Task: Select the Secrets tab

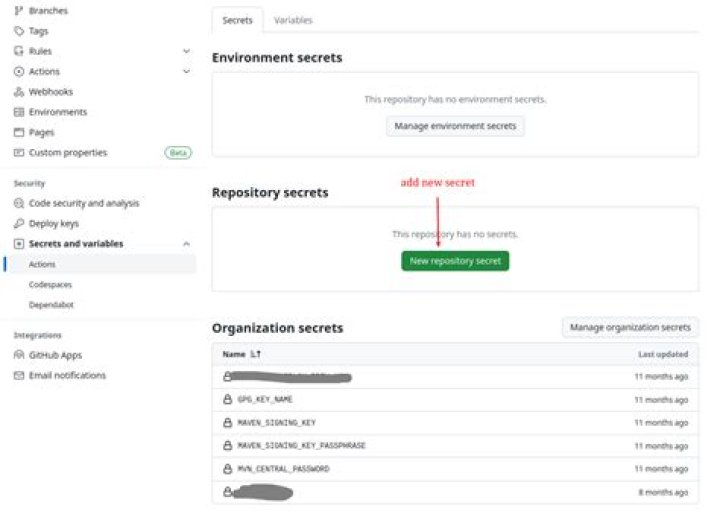Action: [238, 20]
